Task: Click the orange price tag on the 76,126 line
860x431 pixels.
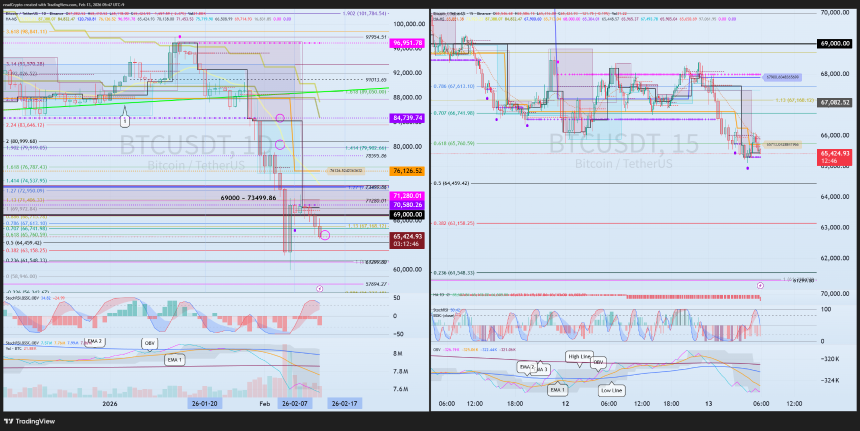Action: pyautogui.click(x=347, y=171)
